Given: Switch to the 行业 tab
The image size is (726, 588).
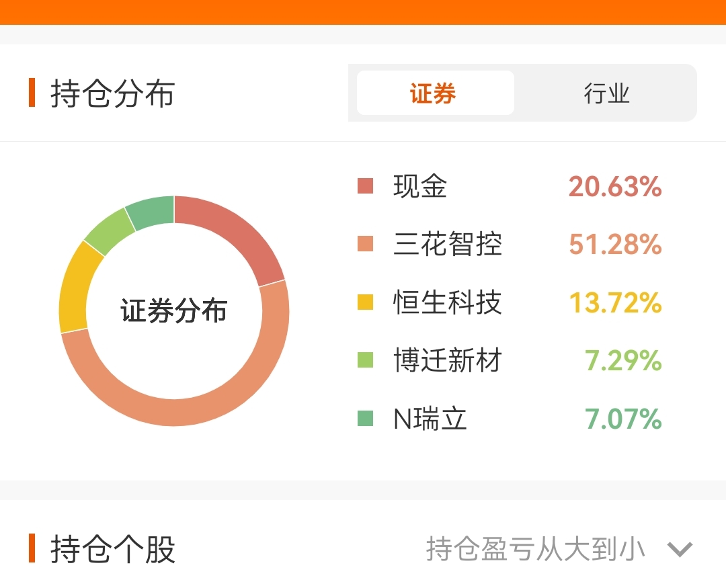Looking at the screenshot, I should (x=606, y=93).
